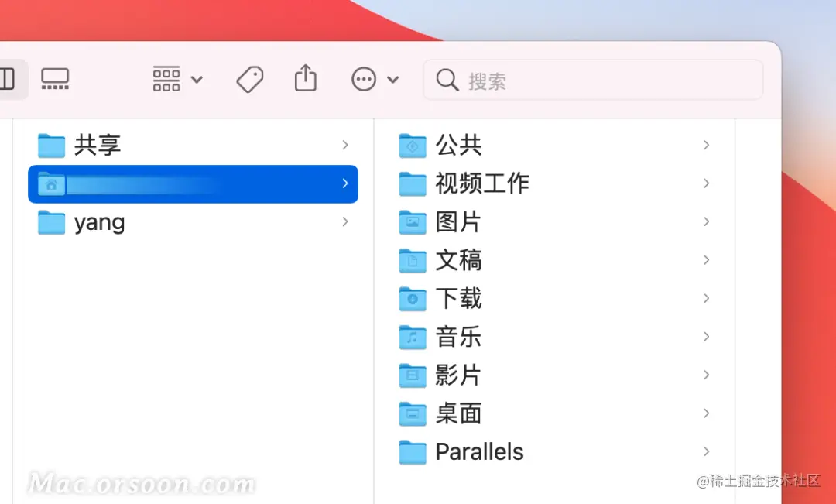The height and width of the screenshot is (504, 836).
Task: Expand the yang folder chevron
Action: point(345,222)
